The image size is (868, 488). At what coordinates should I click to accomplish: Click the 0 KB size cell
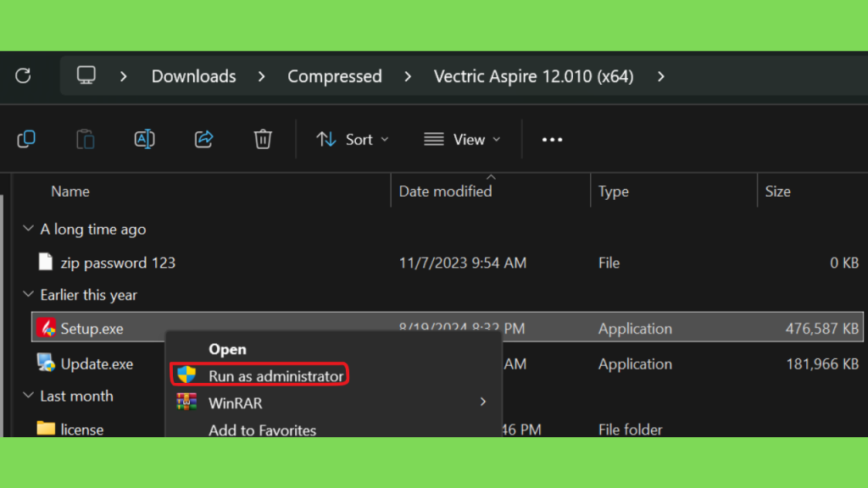point(844,263)
